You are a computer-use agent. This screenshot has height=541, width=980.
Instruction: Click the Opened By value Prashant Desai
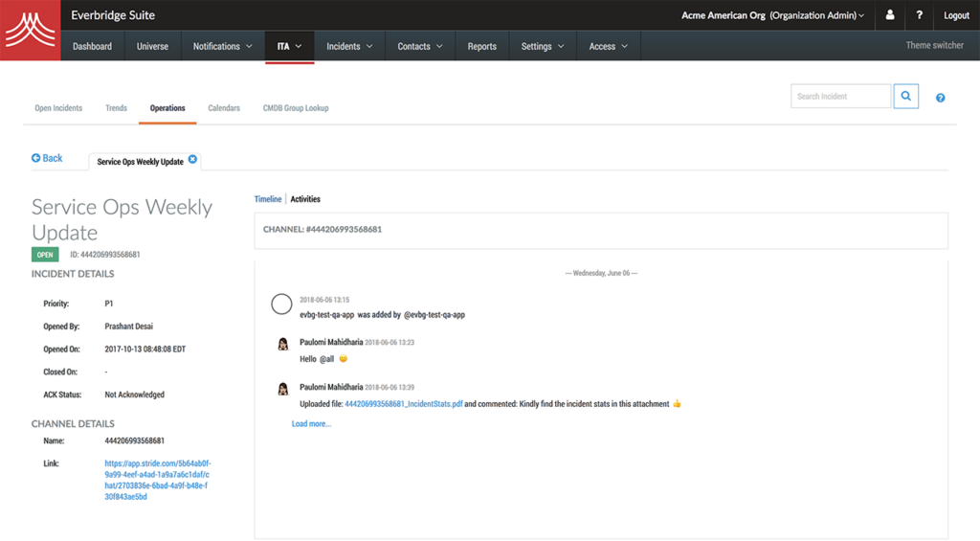(129, 327)
